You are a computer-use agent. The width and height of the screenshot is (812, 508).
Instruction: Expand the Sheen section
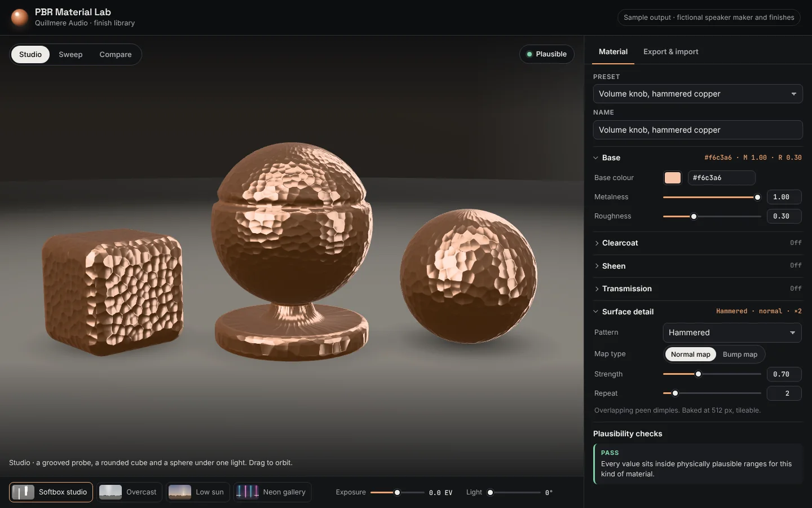(x=698, y=266)
